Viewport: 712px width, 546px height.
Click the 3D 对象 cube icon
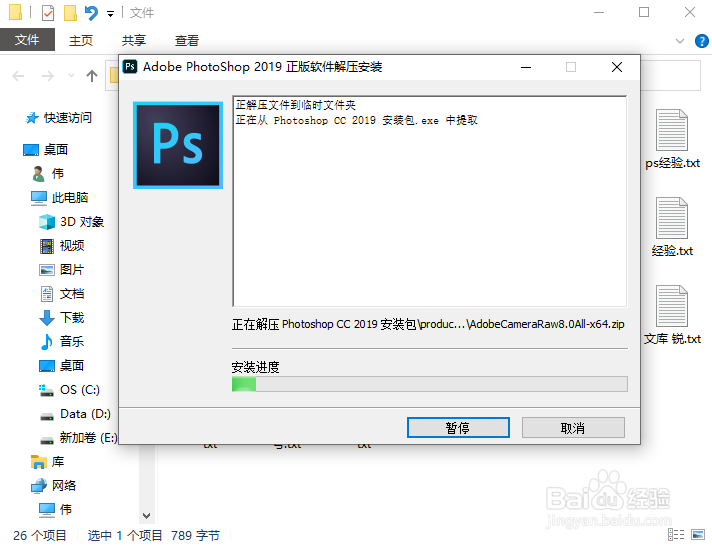[47, 222]
